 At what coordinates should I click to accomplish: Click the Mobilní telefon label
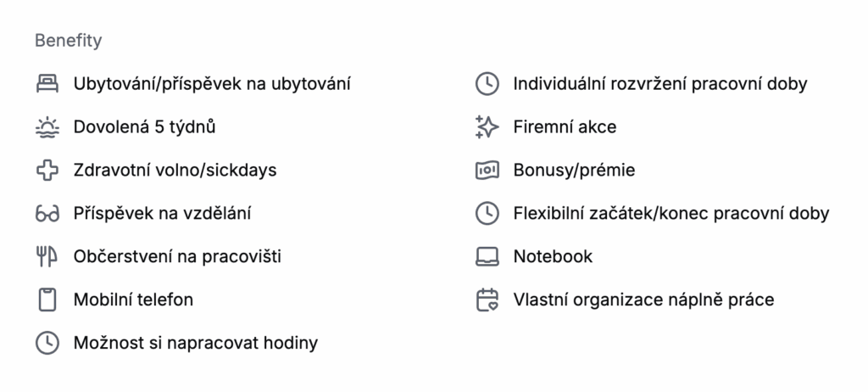click(133, 300)
